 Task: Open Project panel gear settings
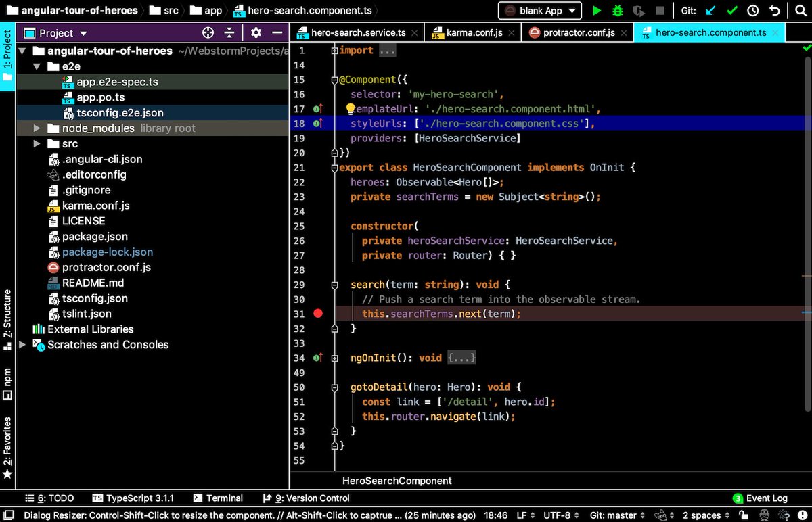(x=256, y=32)
